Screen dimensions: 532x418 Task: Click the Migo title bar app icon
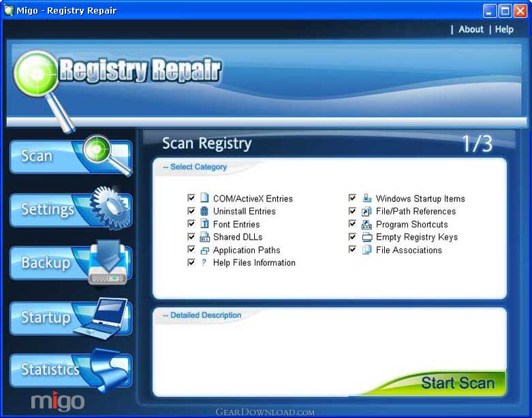(8, 10)
